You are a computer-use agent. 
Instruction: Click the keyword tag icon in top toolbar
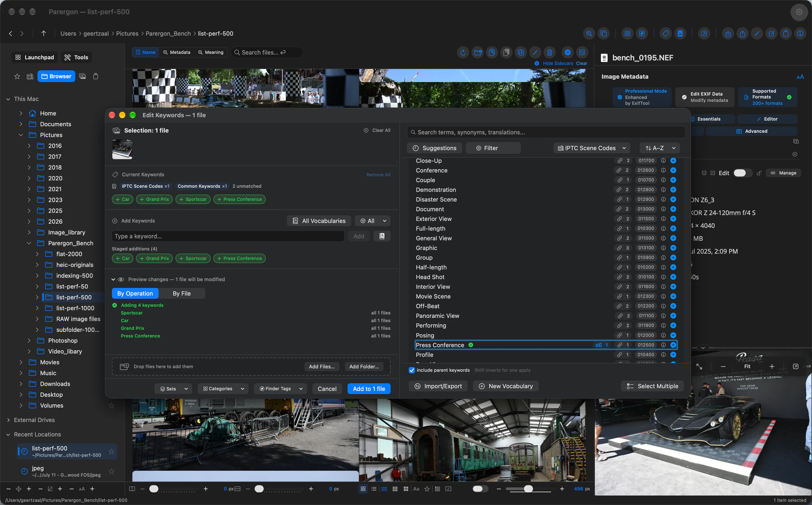point(666,33)
